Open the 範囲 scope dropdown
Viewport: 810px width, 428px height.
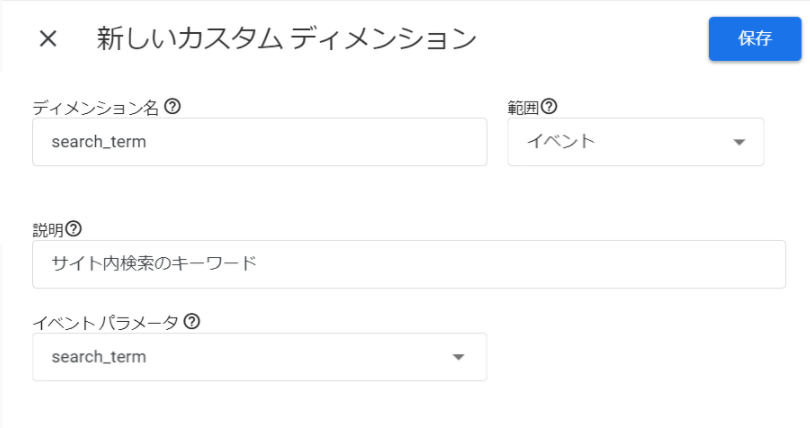click(635, 142)
